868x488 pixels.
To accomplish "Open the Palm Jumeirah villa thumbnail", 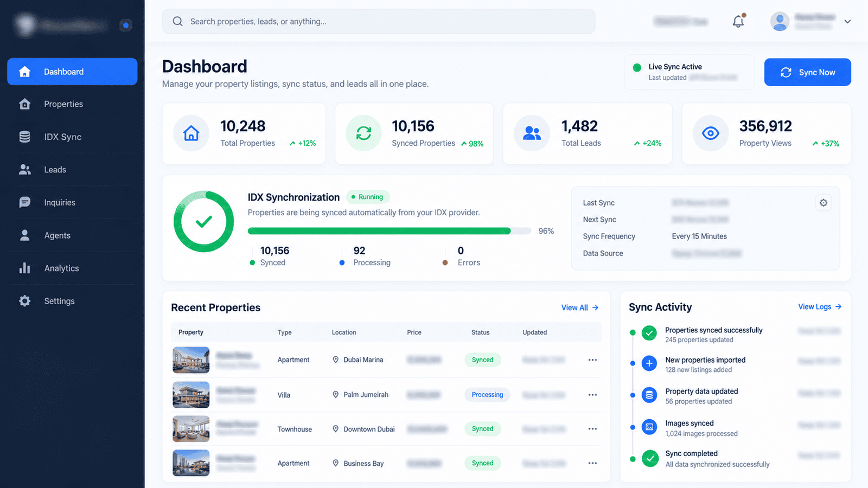I will click(x=191, y=395).
